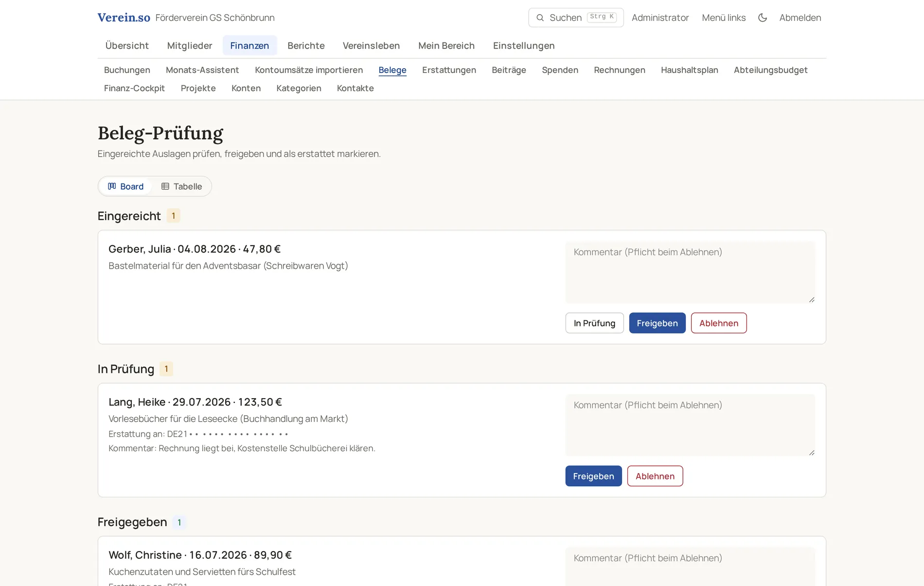Reject Gerber, Julia receipt with Ablehnen

(x=718, y=323)
